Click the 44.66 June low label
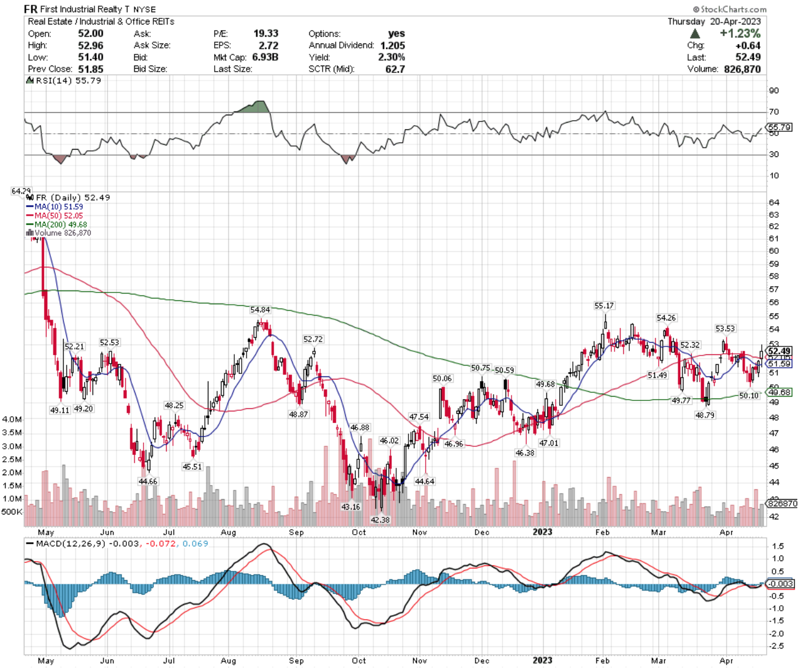Screen dimensions: 801x672 click(x=148, y=481)
